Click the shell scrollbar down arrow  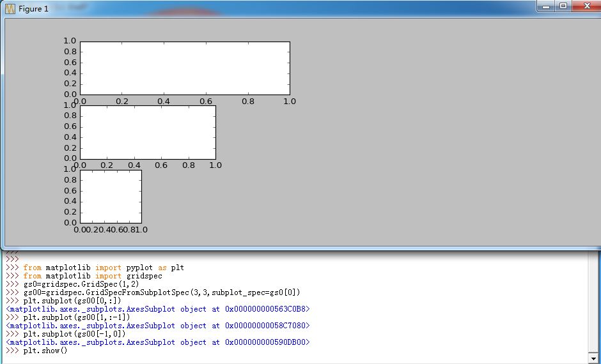594,359
